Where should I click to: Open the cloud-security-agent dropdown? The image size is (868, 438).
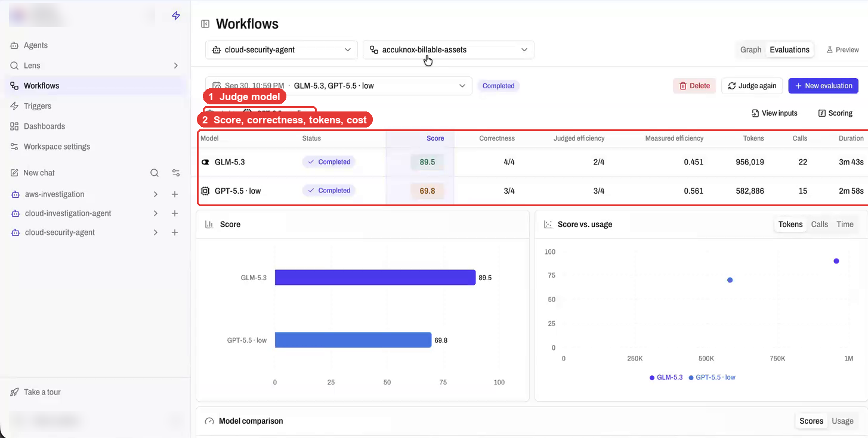click(x=282, y=50)
